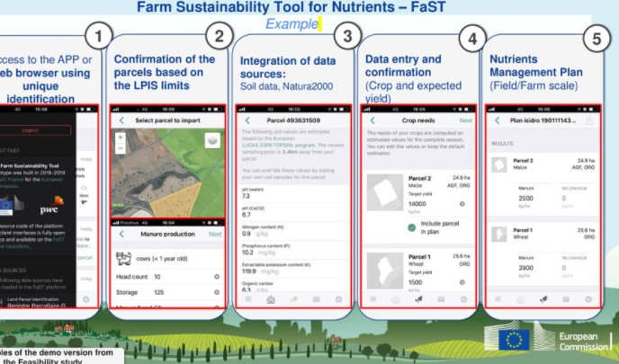Viewport: 619px width, 364px height.
Task: Share the Plan isidro results
Action: 589,120
